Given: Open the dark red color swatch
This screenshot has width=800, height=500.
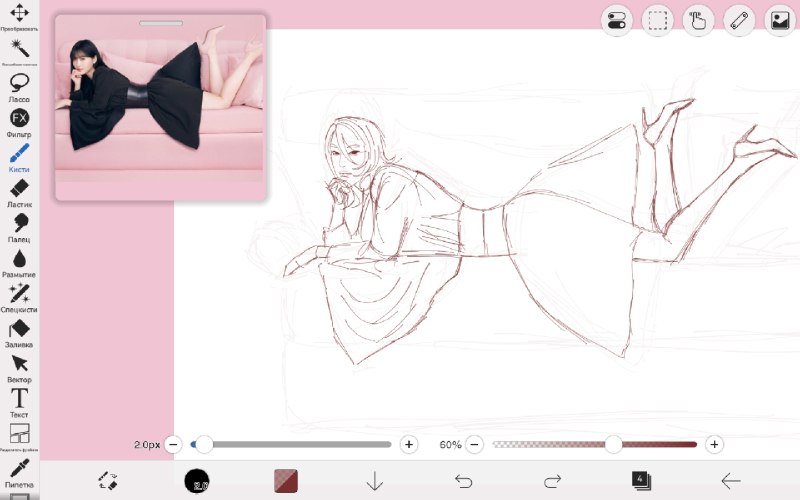Looking at the screenshot, I should tap(286, 481).
